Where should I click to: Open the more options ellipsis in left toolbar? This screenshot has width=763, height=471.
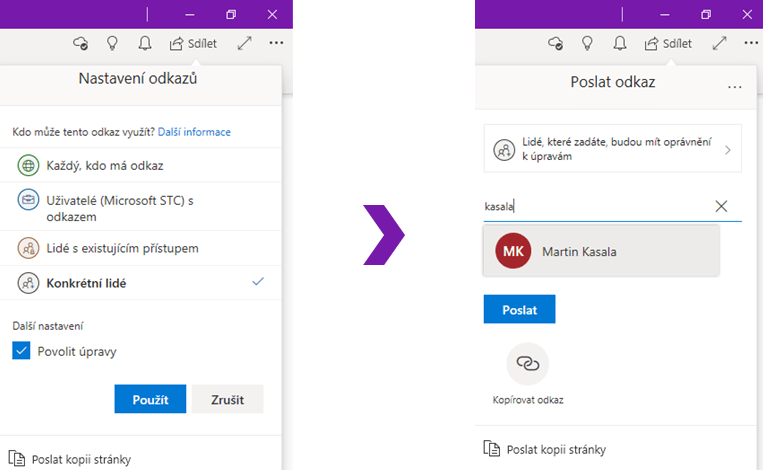(276, 44)
